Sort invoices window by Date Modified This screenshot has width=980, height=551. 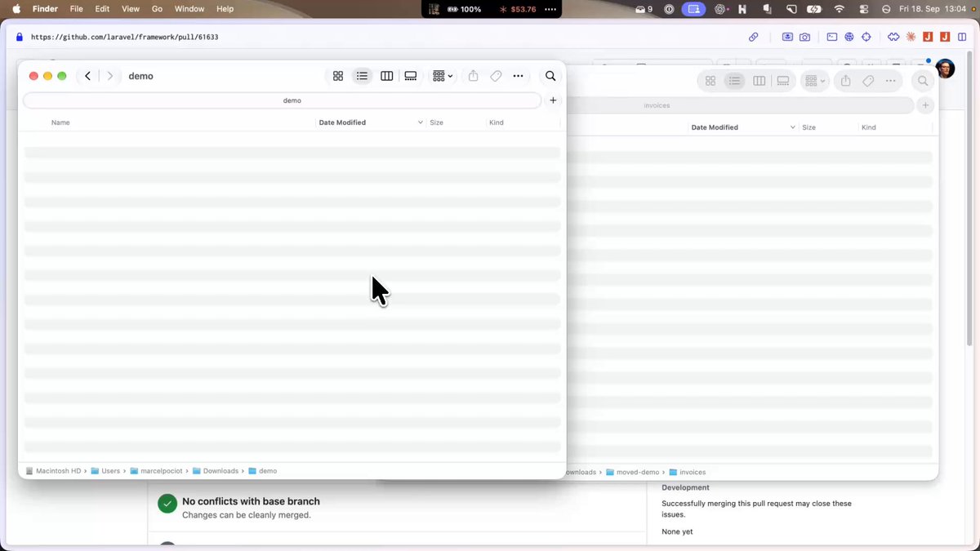pyautogui.click(x=715, y=127)
